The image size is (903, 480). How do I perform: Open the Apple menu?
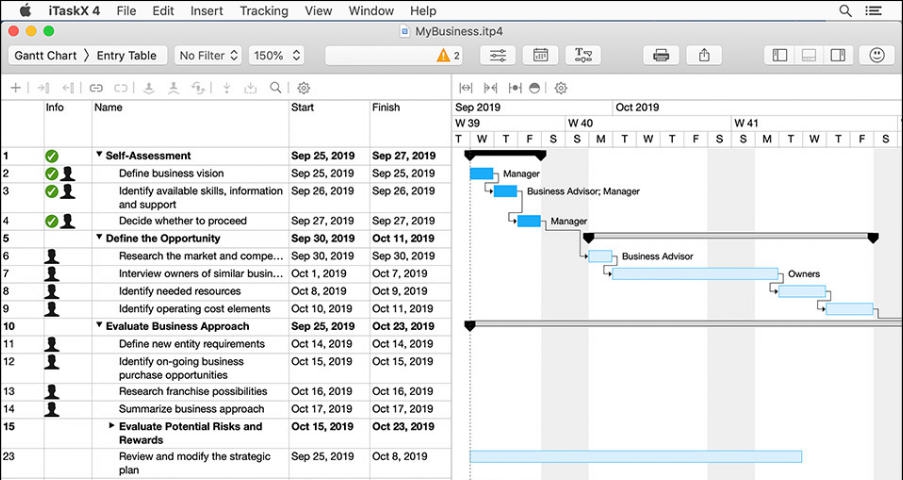(25, 10)
